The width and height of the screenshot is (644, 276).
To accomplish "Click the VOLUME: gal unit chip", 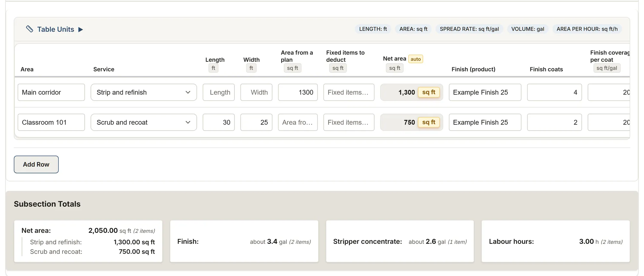I will (x=528, y=29).
